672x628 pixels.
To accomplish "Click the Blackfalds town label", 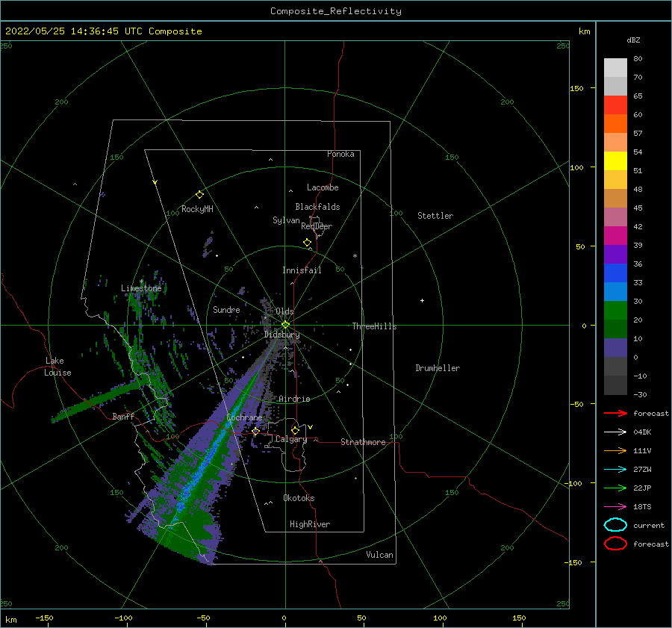I will tap(317, 207).
